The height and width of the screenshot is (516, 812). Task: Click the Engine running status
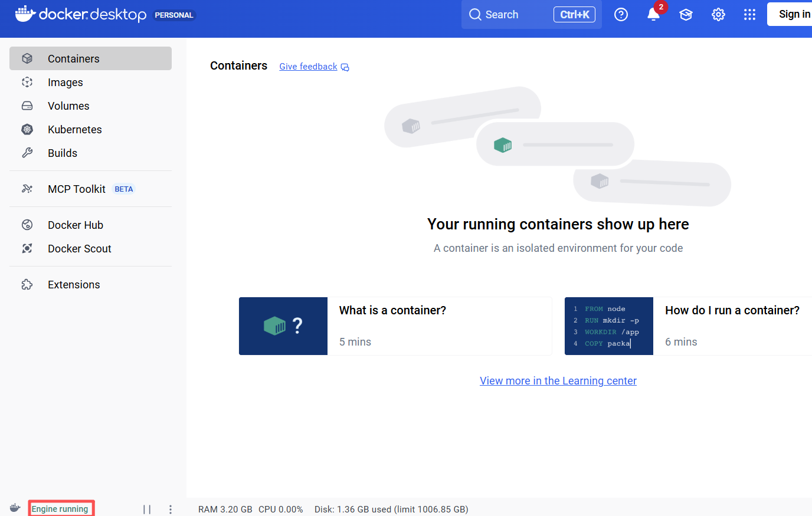coord(60,509)
